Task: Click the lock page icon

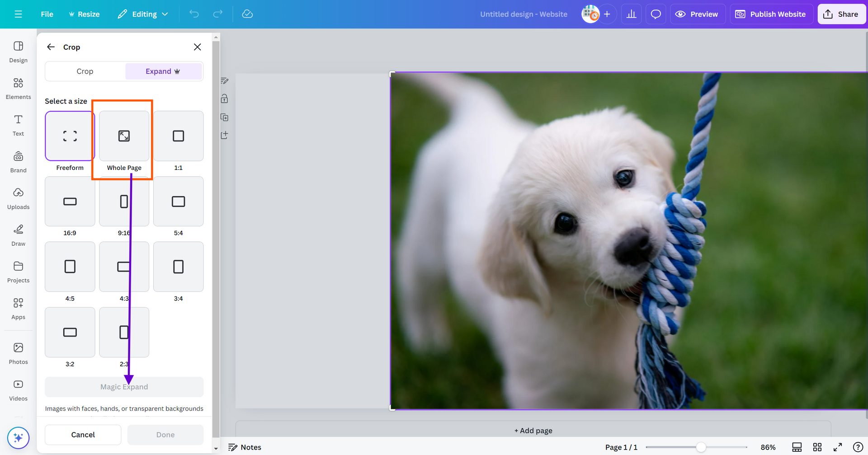Action: pos(224,99)
